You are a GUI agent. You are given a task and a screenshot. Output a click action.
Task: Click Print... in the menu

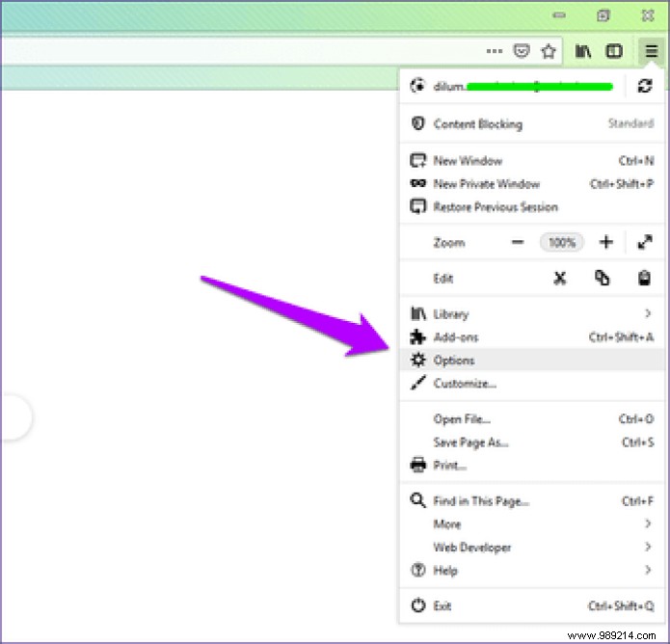pyautogui.click(x=532, y=465)
